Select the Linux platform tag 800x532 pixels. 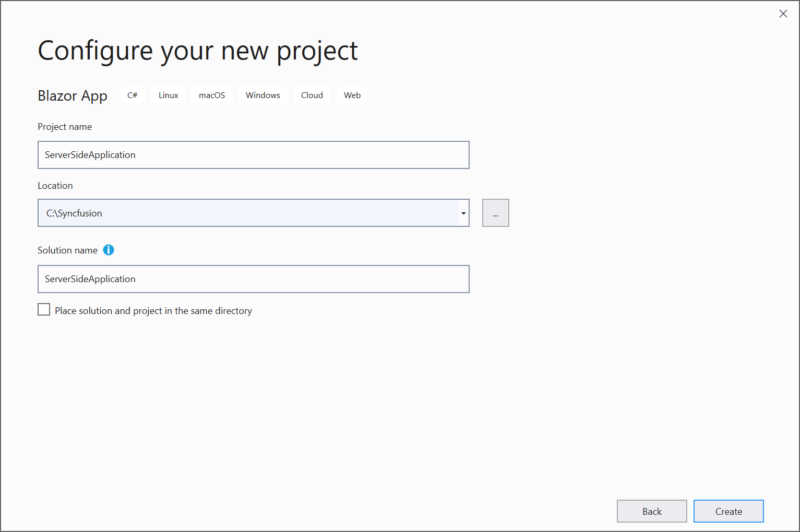tap(169, 95)
